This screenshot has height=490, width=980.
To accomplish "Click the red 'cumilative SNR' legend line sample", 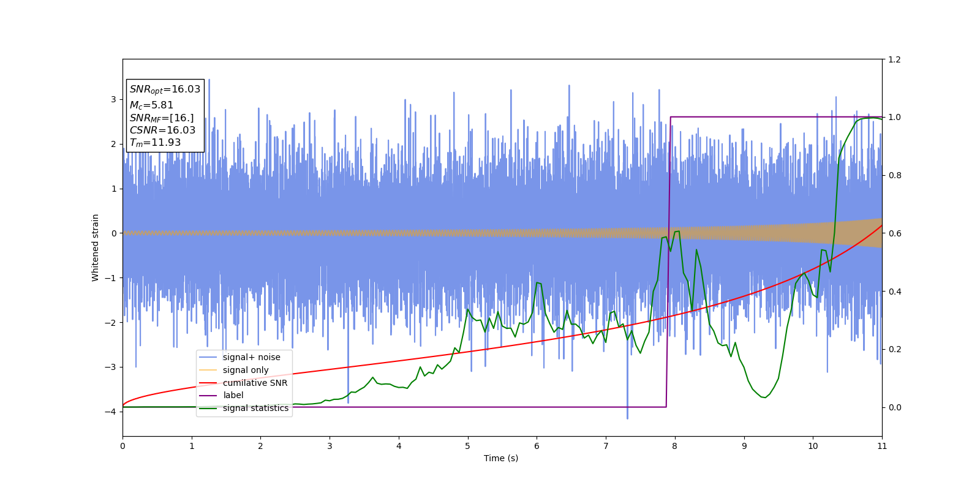I will pyautogui.click(x=208, y=383).
